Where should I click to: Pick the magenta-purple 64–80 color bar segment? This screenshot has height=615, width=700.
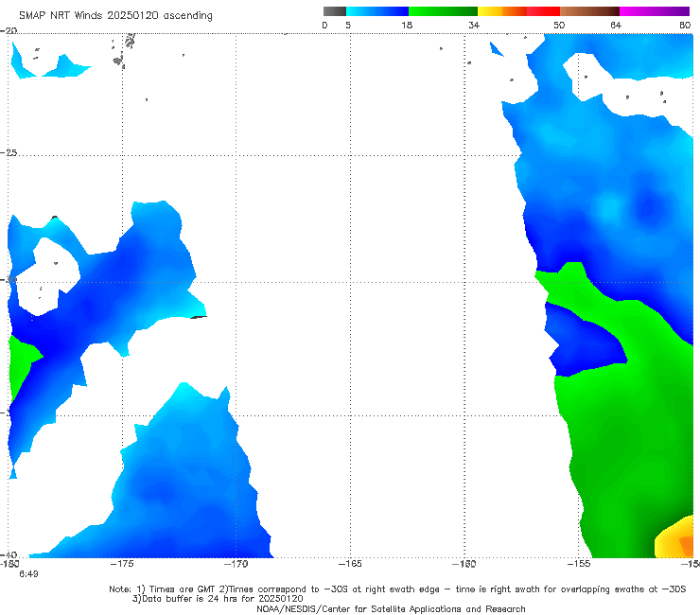point(655,11)
